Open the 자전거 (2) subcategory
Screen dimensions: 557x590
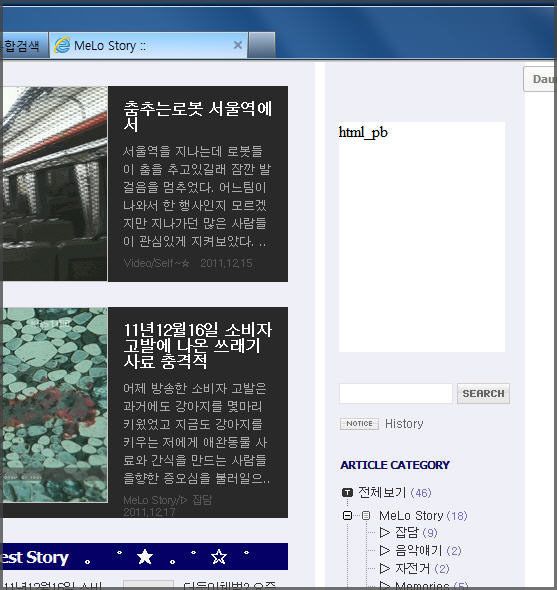(x=422, y=568)
